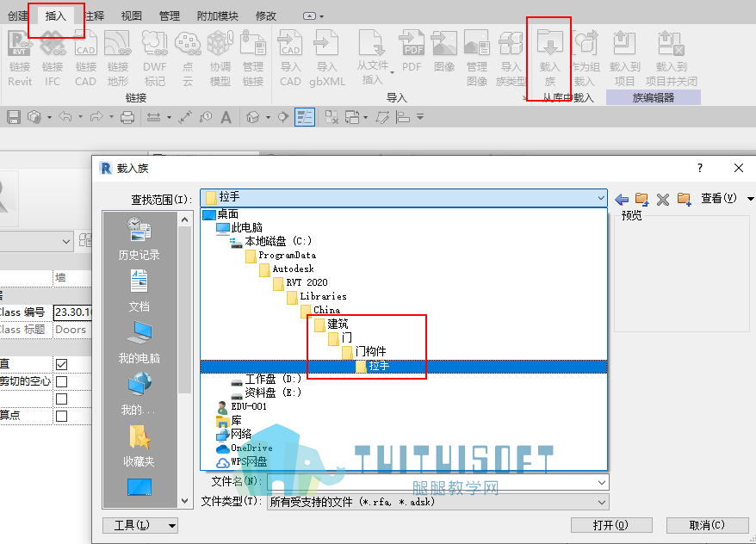Open the 管理 ribbon tab

(170, 15)
